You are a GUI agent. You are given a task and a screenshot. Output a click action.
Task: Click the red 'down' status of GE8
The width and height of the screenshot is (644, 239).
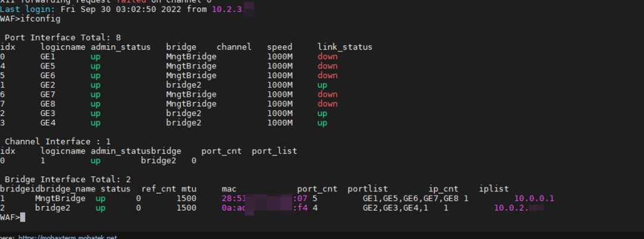[327, 104]
